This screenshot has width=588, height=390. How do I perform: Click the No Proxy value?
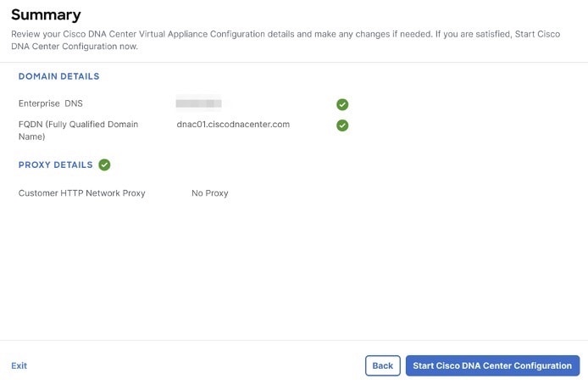point(209,193)
